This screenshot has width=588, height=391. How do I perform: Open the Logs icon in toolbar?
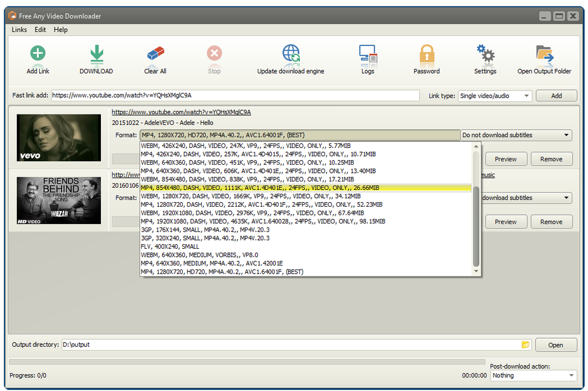click(368, 55)
